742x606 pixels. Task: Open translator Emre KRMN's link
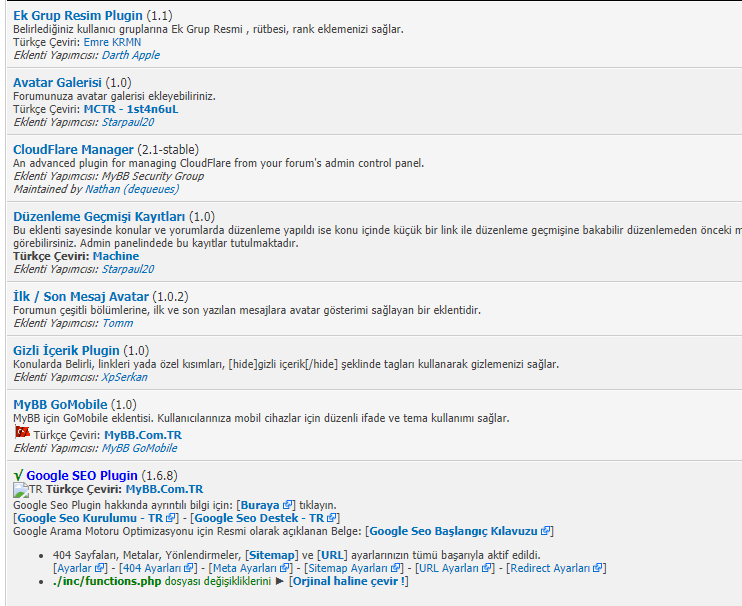(112, 42)
